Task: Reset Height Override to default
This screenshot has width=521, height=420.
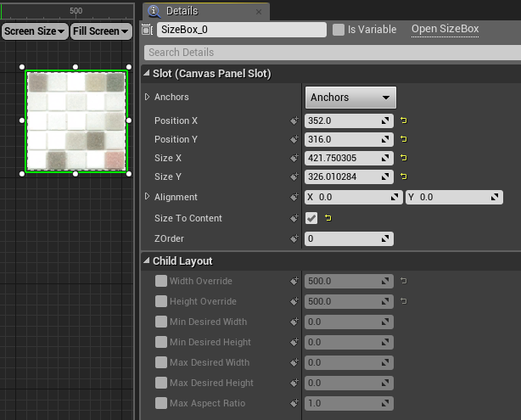Action: point(403,301)
